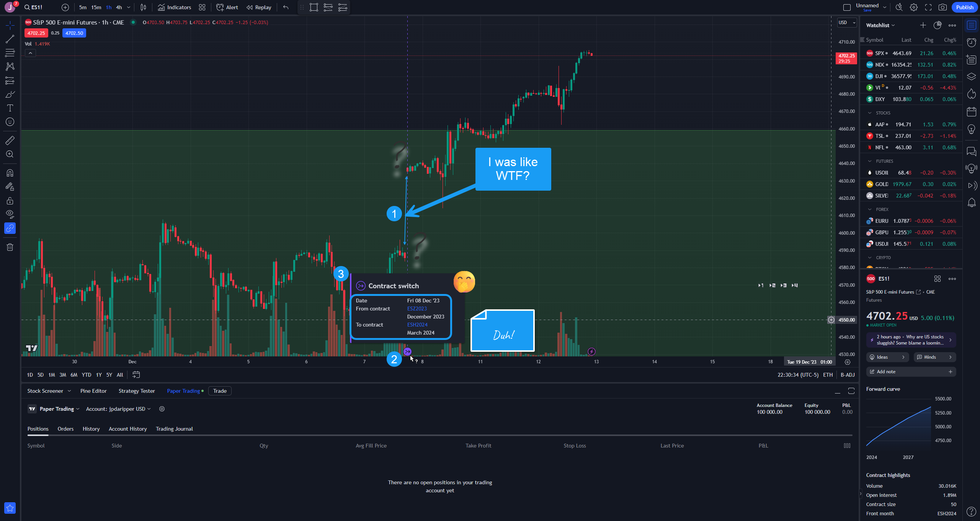Open the Object Tree layers panel
The image size is (980, 521).
coord(972,76)
